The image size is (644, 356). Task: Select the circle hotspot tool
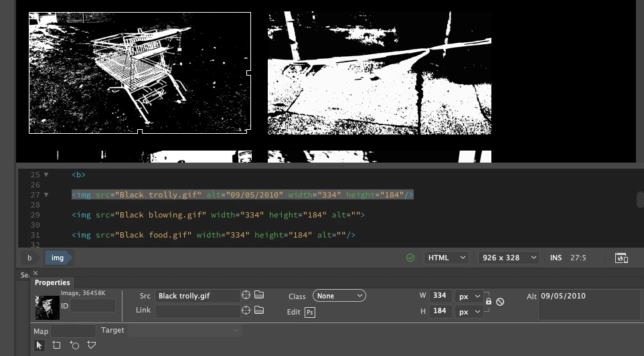click(x=74, y=345)
